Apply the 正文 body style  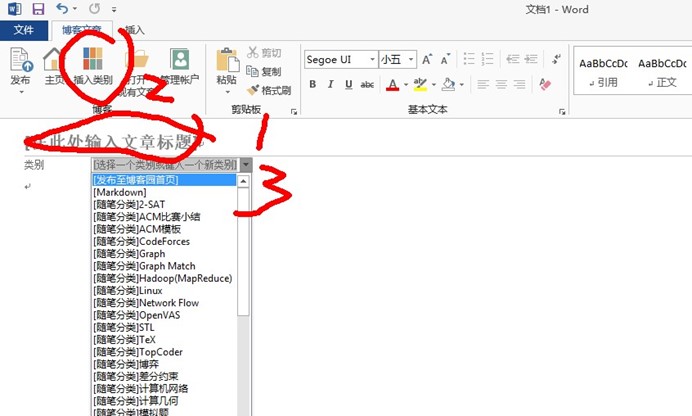click(662, 72)
